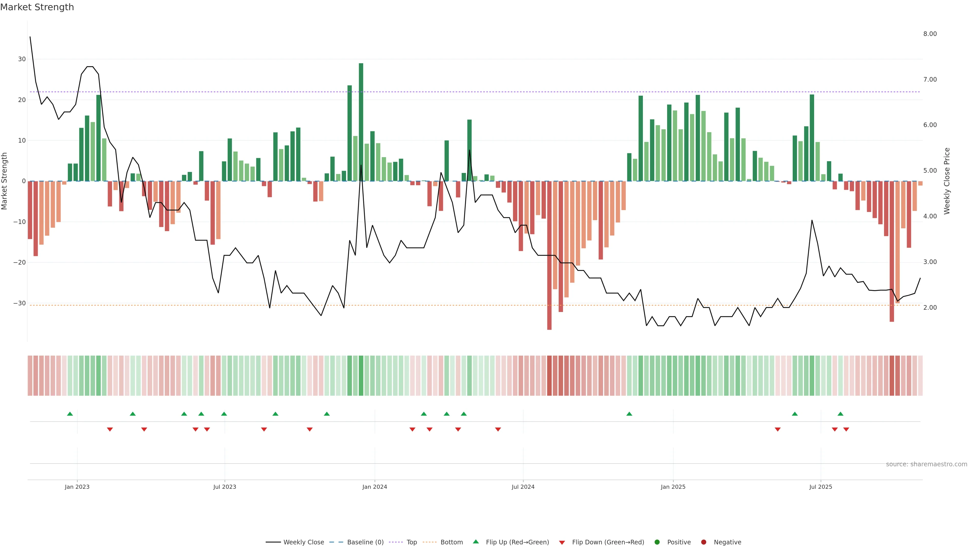The height and width of the screenshot is (551, 980).
Task: Click the rightmost red flip-down triangle marker
Action: point(846,429)
